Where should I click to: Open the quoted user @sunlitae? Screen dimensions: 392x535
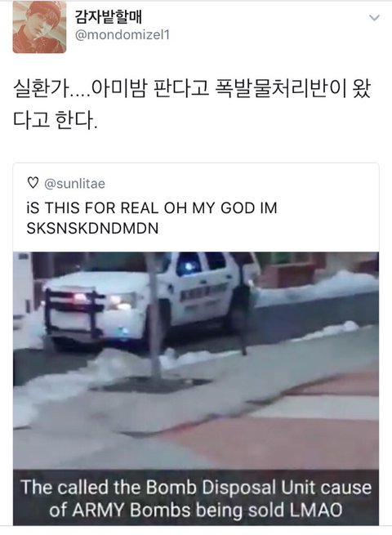pos(74,184)
